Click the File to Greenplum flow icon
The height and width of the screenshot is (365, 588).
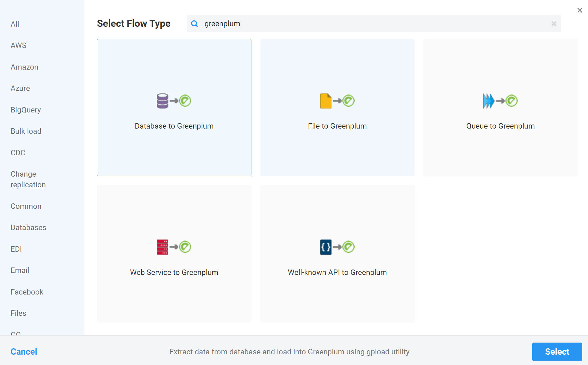337,101
